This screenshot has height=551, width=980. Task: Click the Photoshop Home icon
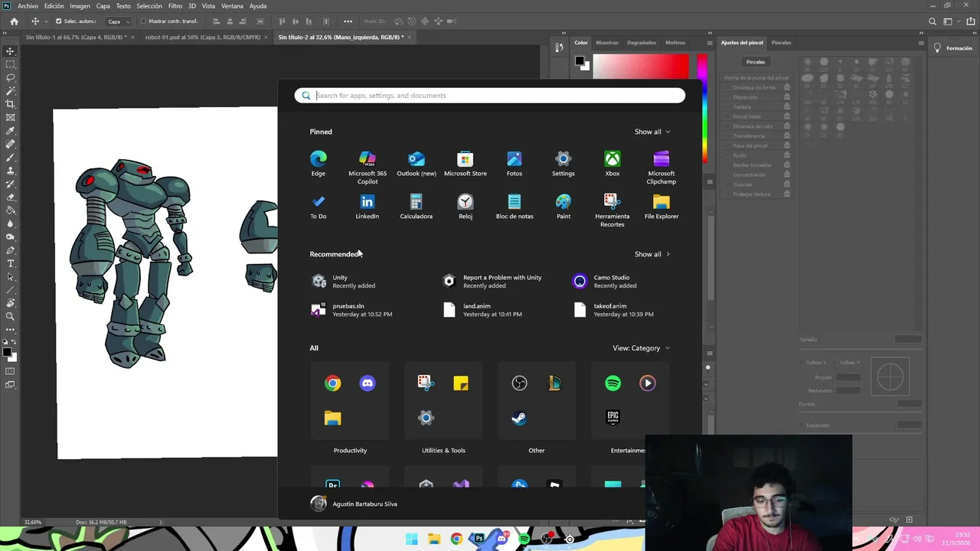pyautogui.click(x=14, y=21)
